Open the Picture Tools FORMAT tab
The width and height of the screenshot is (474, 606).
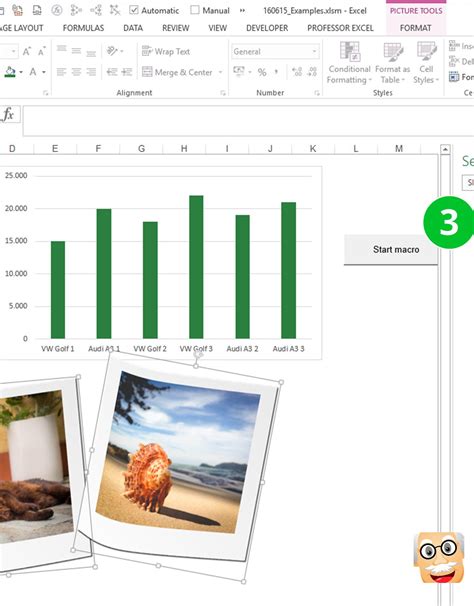coord(415,28)
